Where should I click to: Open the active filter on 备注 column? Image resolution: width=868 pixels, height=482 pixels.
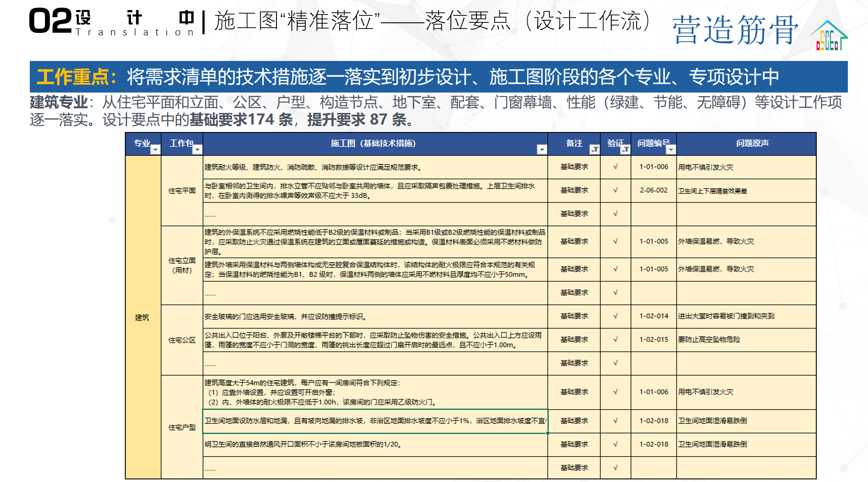click(x=595, y=150)
